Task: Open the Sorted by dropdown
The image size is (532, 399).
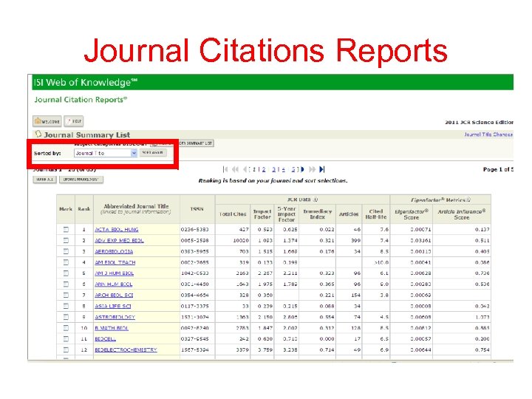Action: pos(106,153)
